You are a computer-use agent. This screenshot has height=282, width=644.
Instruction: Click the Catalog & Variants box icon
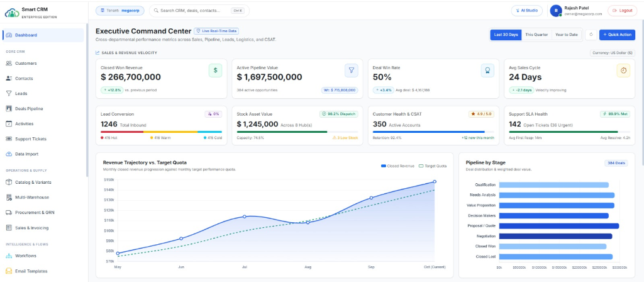coord(9,182)
